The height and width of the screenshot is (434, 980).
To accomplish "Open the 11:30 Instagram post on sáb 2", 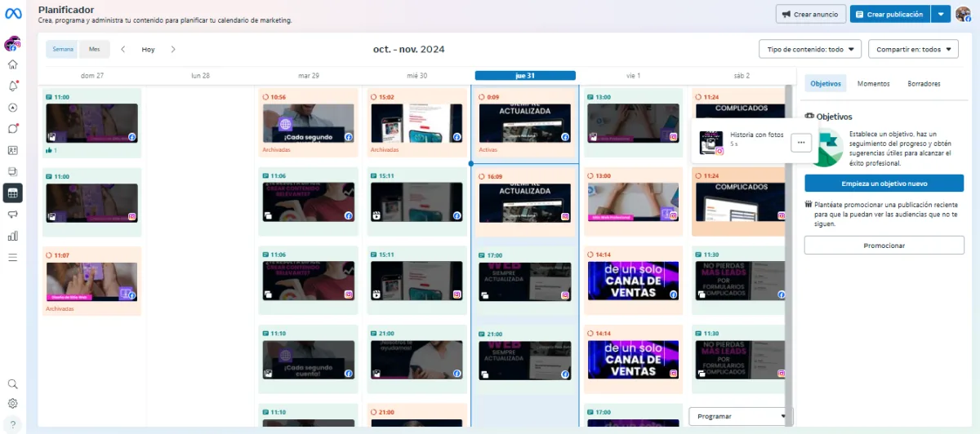I will [741, 360].
